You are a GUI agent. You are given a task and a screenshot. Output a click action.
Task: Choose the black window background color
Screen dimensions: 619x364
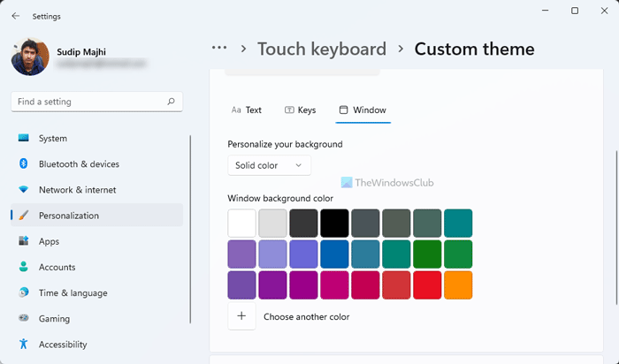click(x=334, y=224)
